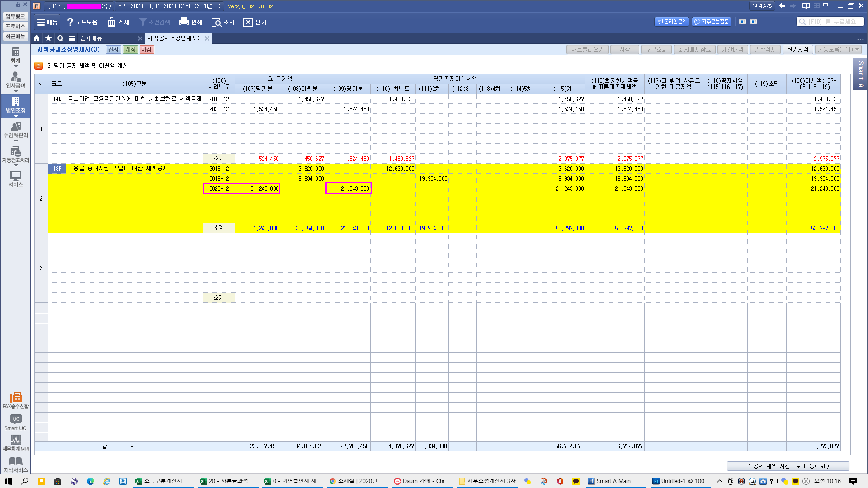868x488 pixels.
Task: Click the 삭제 trash icon
Action: click(112, 22)
